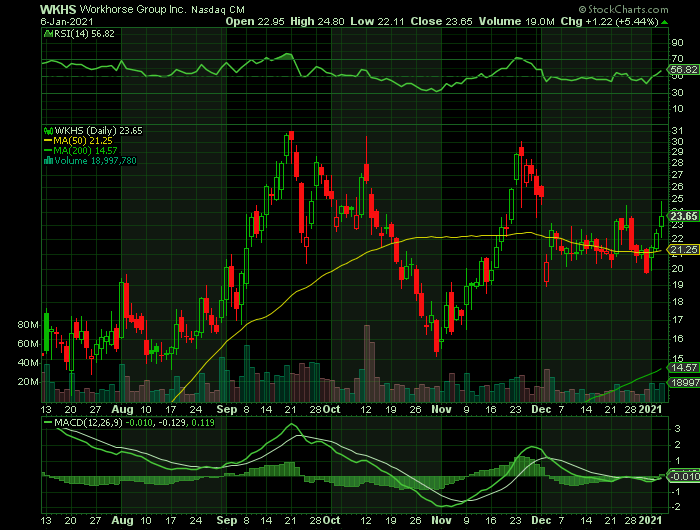Click 'Oct' on the MACD panel date axis
The width and height of the screenshot is (700, 530).
(332, 521)
